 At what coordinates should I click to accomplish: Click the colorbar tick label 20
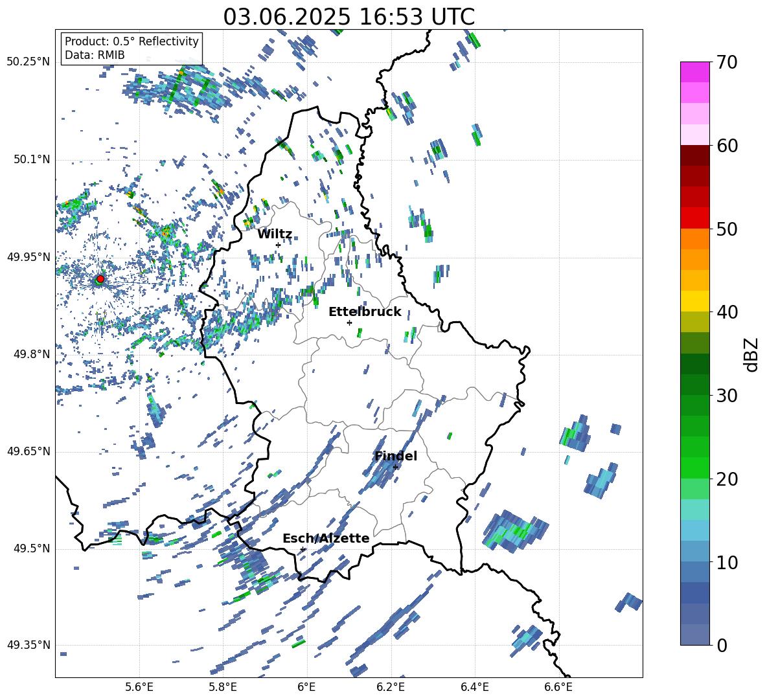pos(727,479)
